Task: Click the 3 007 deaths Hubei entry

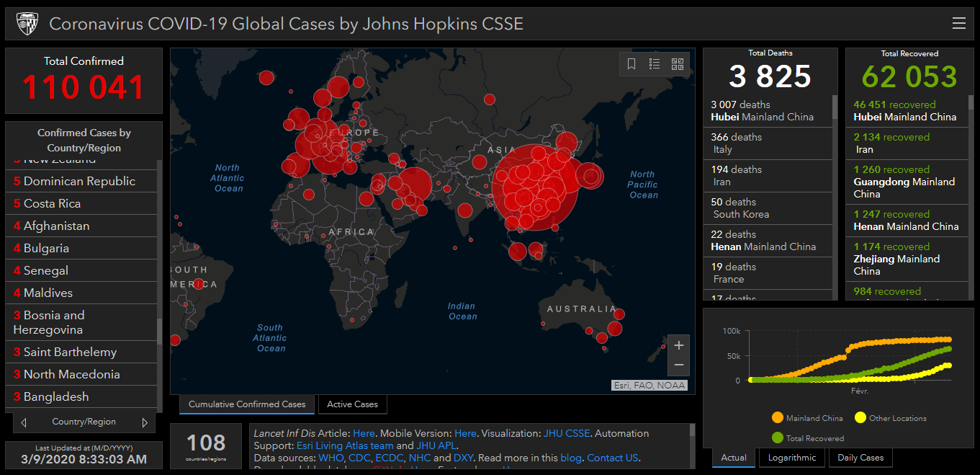Action: point(768,111)
